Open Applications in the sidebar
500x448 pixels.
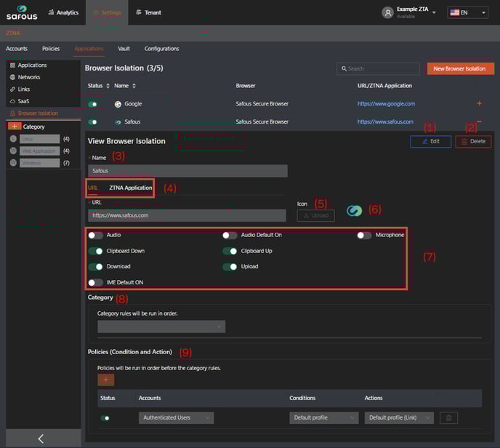[32, 65]
